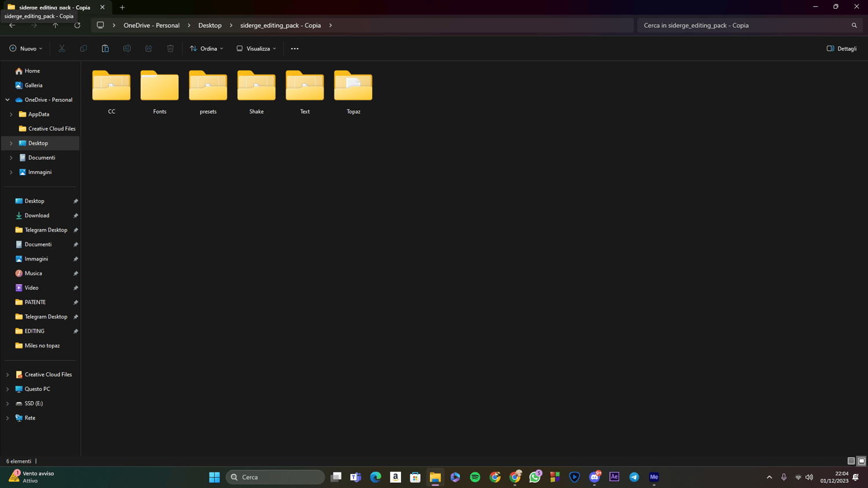
Task: Click the Paste icon in the toolbar
Action: [105, 49]
